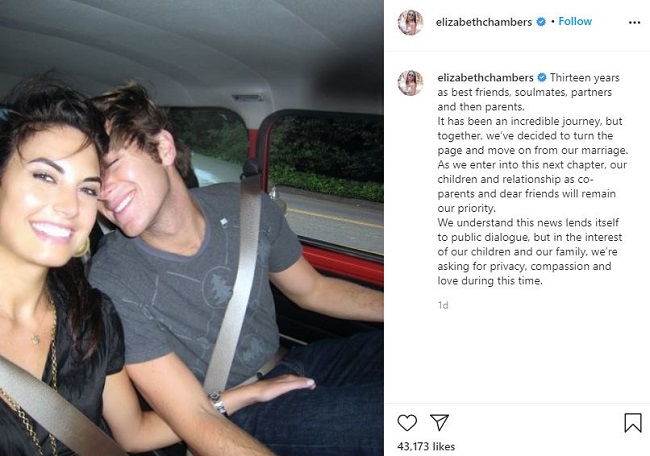
Task: Click the verified badge beside the caption username
Action: pyautogui.click(x=542, y=78)
